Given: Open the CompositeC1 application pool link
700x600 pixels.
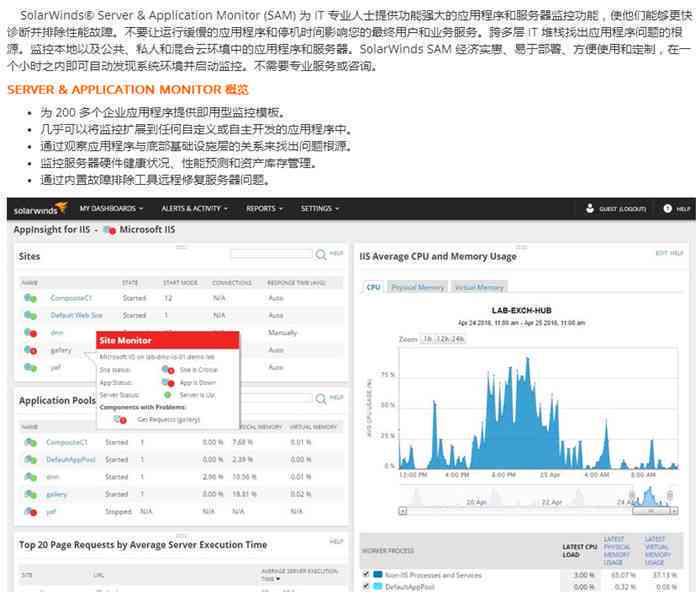Looking at the screenshot, I should 67,443.
